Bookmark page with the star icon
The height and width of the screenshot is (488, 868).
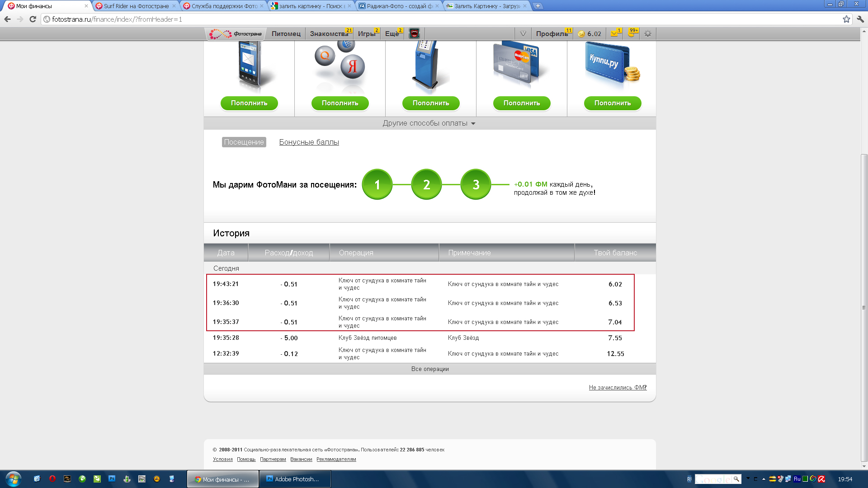(x=846, y=19)
